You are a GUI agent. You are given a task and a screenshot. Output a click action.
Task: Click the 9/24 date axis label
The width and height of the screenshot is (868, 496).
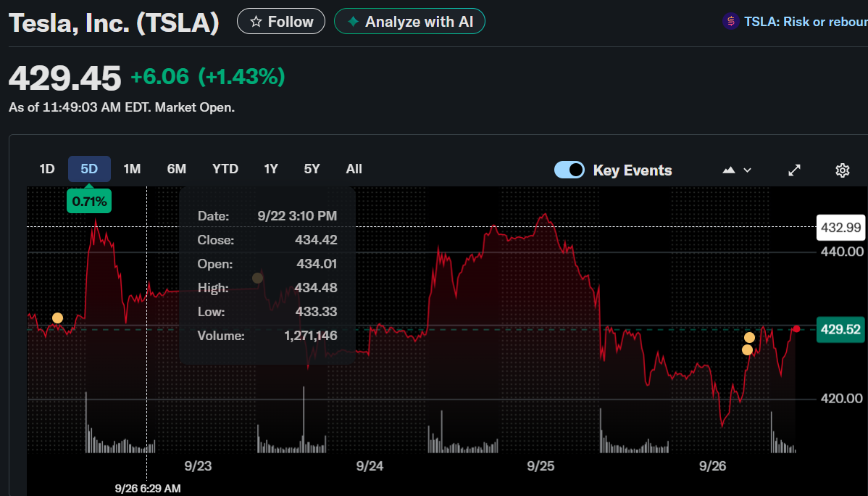click(x=370, y=466)
